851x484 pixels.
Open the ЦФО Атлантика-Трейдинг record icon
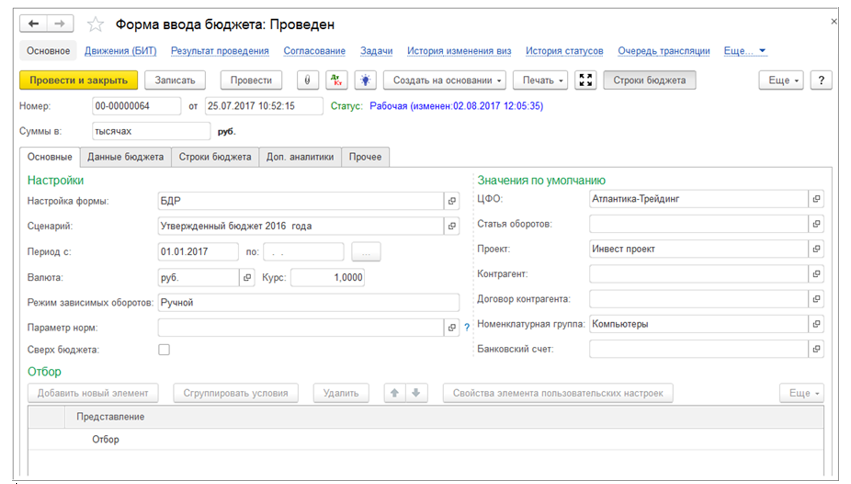817,199
